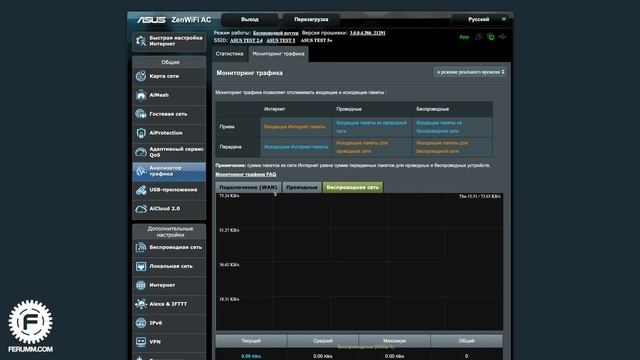Click the green network status icon

tap(491, 37)
